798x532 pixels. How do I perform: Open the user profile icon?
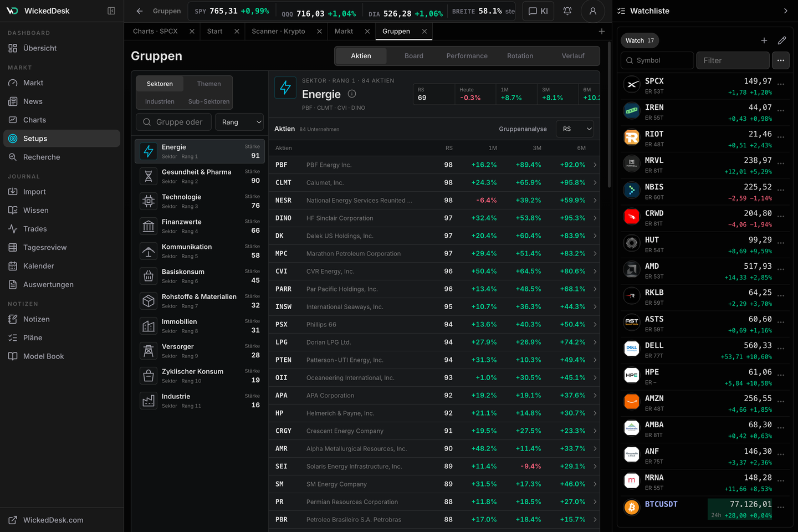click(x=593, y=11)
